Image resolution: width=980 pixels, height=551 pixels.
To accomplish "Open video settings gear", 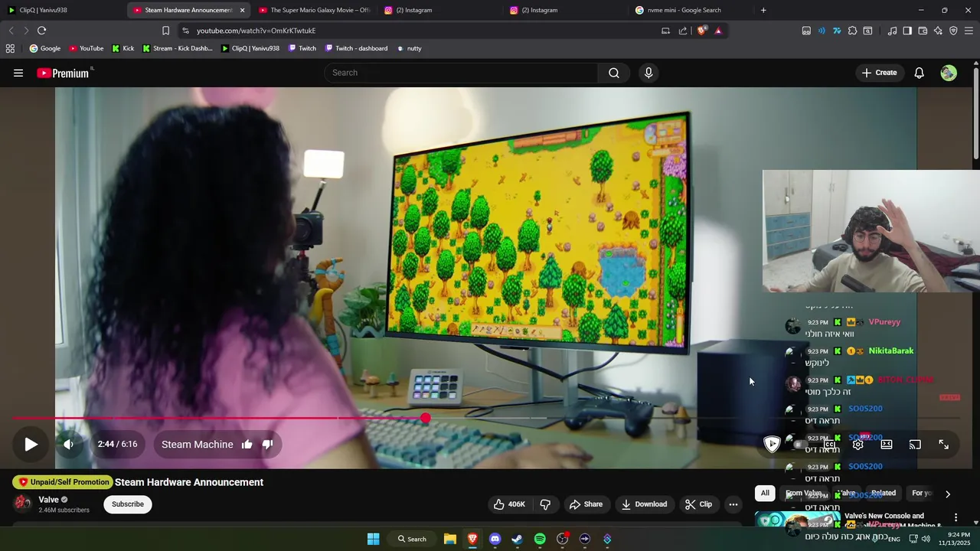I will point(857,444).
